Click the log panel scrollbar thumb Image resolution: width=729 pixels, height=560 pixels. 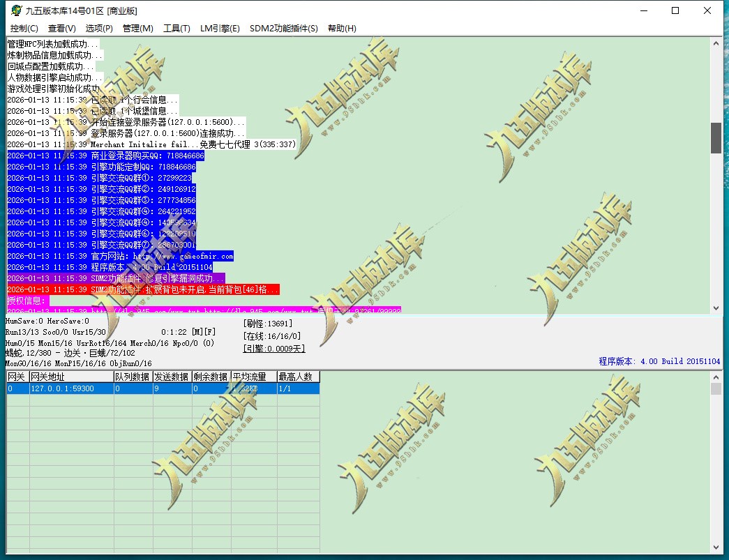tap(716, 138)
